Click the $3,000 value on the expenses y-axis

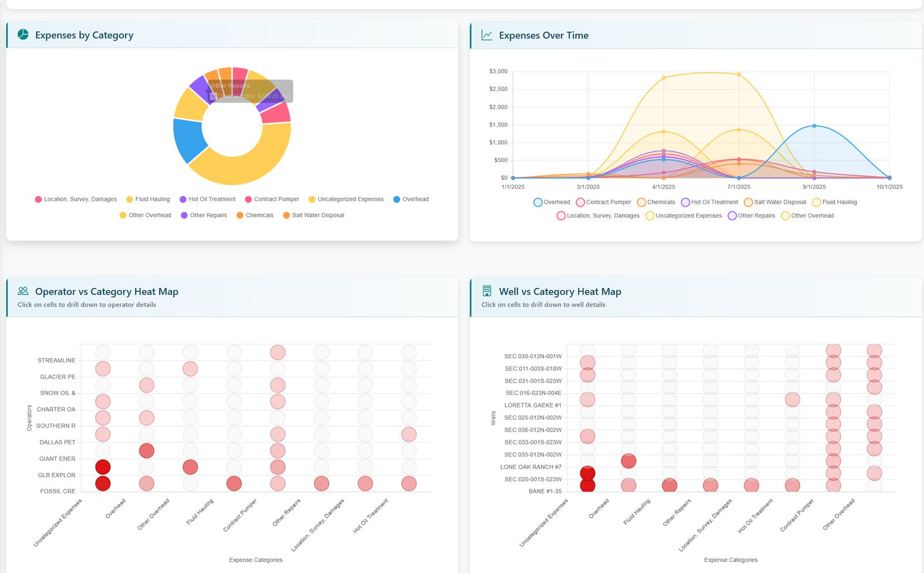pyautogui.click(x=498, y=72)
